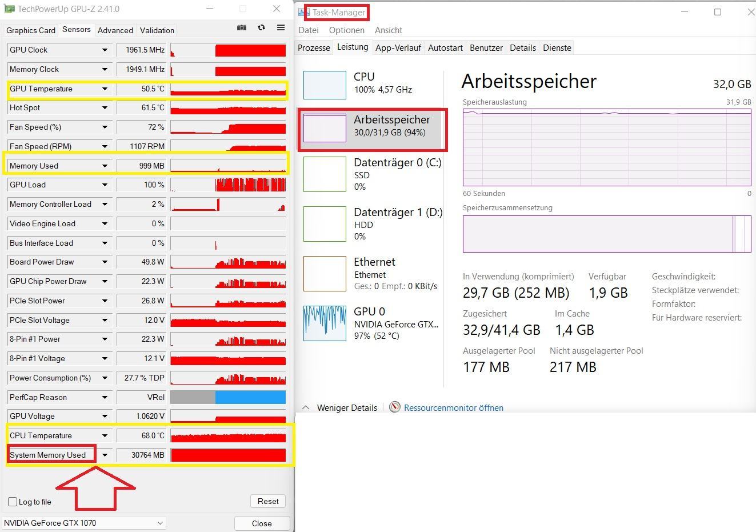Open the GPU Load sensor dropdown
This screenshot has width=756, height=532.
pyautogui.click(x=105, y=185)
